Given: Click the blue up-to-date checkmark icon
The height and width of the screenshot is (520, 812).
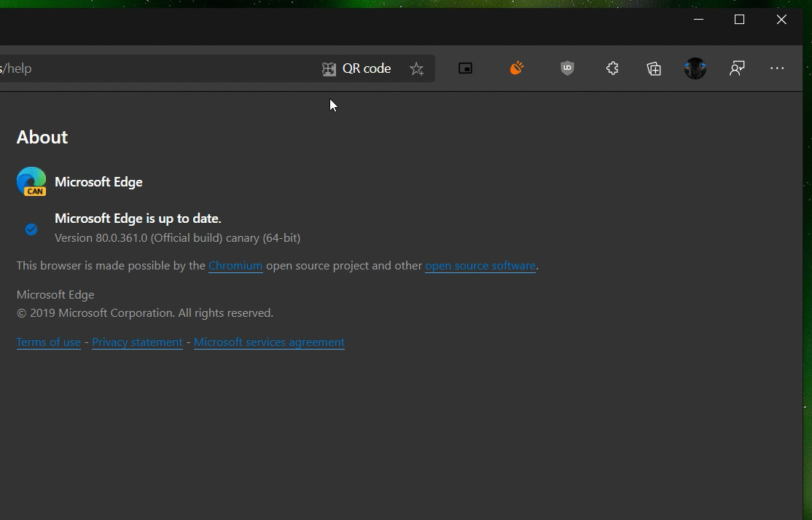Looking at the screenshot, I should 31,229.
